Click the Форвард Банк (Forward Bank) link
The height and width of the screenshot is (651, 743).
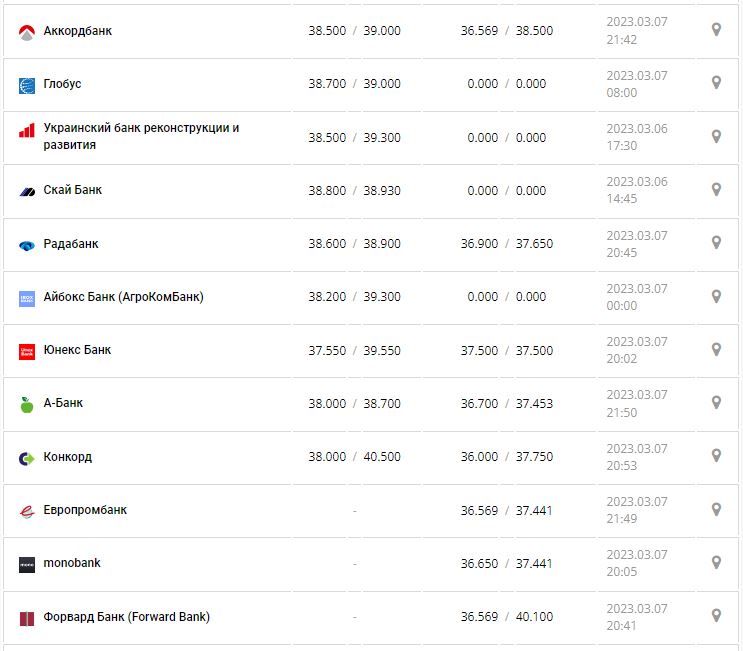126,617
